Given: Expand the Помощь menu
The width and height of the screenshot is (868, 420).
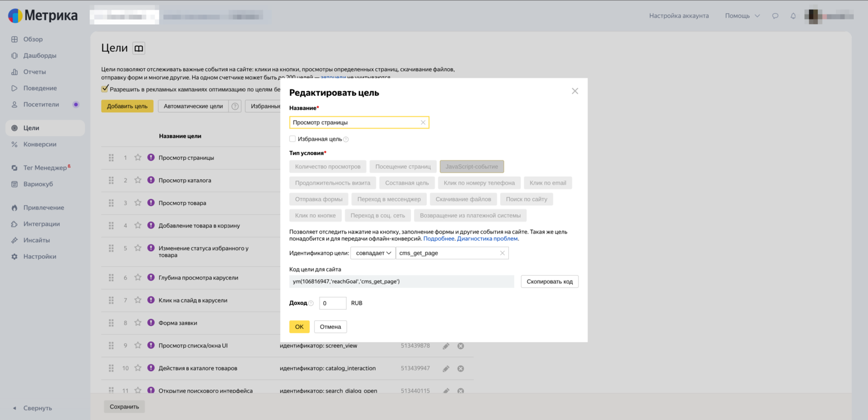Looking at the screenshot, I should pos(742,16).
